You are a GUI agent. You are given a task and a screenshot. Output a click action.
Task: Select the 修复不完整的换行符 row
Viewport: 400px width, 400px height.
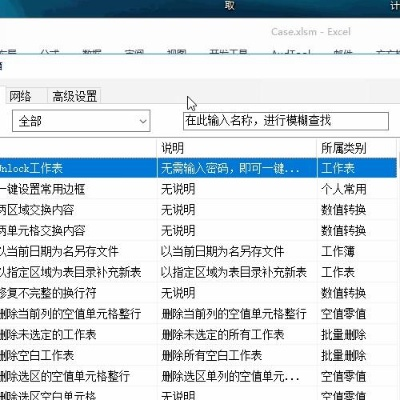pos(198,293)
